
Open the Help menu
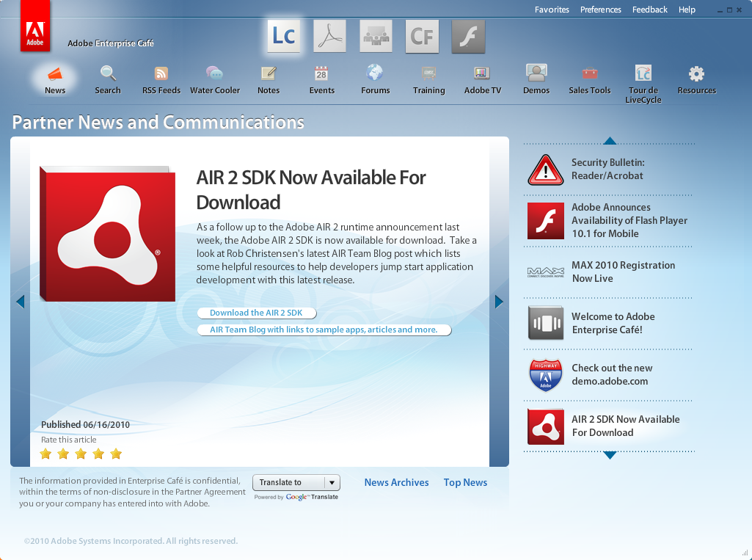(x=687, y=10)
